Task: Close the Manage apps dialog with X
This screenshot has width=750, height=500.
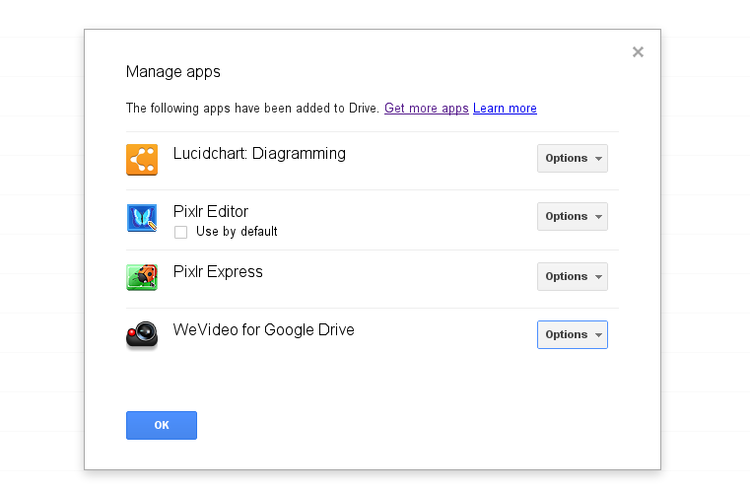Action: coord(638,52)
